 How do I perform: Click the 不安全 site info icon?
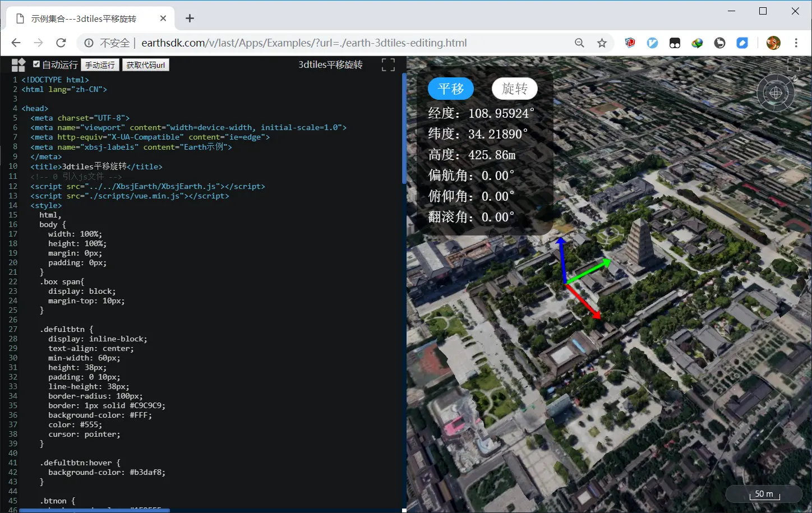pyautogui.click(x=89, y=43)
